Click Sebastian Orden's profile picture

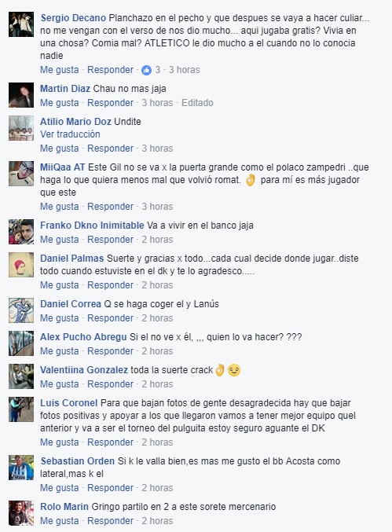click(x=21, y=468)
